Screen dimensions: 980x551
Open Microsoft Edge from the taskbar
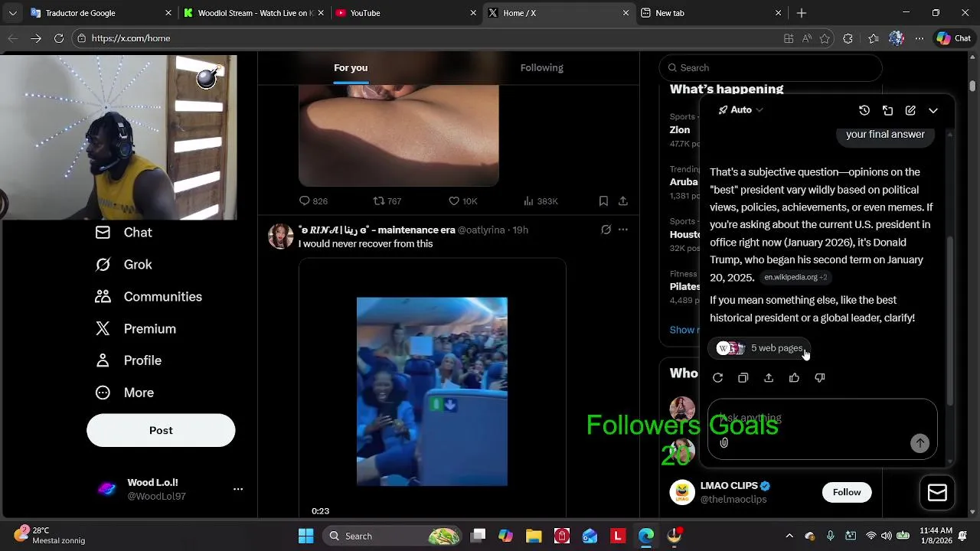[645, 536]
